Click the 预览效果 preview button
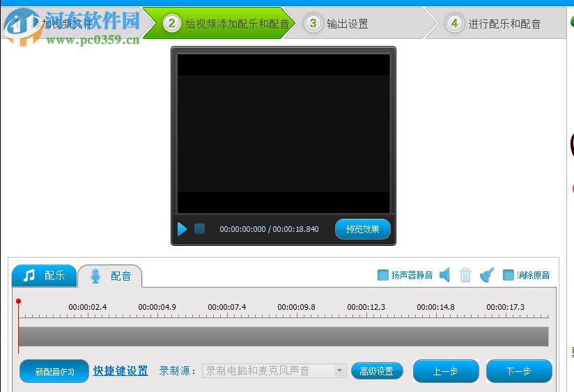This screenshot has width=574, height=392. pyautogui.click(x=363, y=229)
